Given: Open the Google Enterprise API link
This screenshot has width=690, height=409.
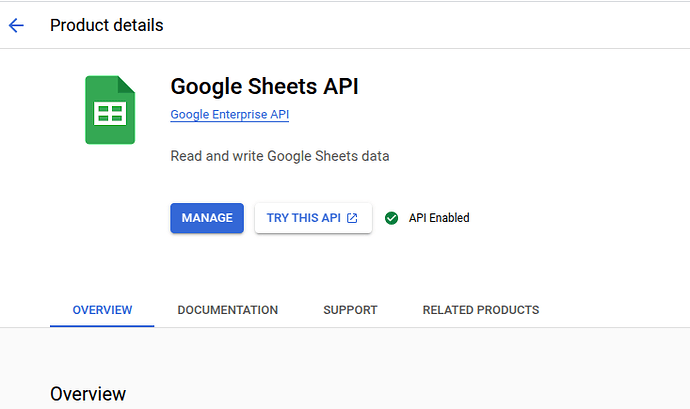Looking at the screenshot, I should pyautogui.click(x=229, y=115).
